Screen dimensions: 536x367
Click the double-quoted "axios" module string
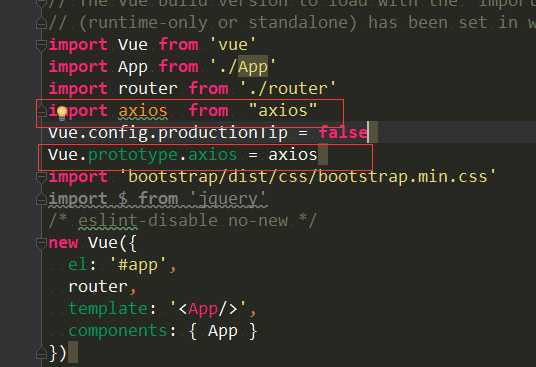coord(283,111)
